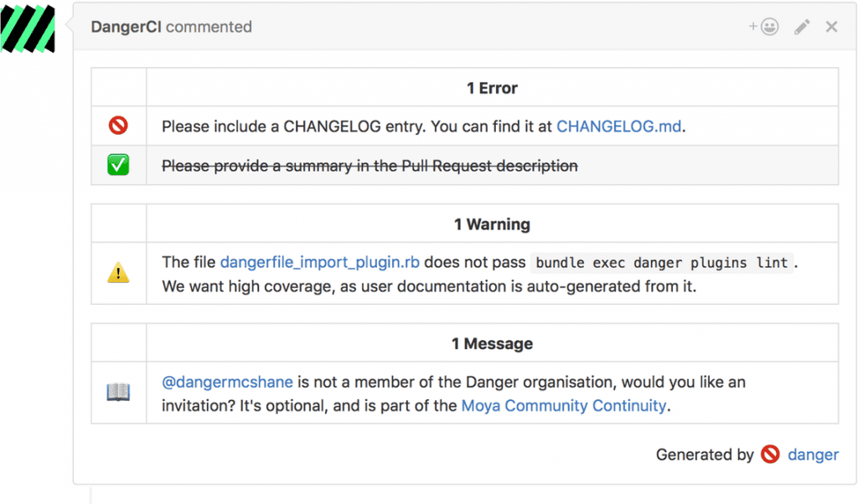The width and height of the screenshot is (858, 504).
Task: Select the '1 Warning' table header
Action: 492,224
